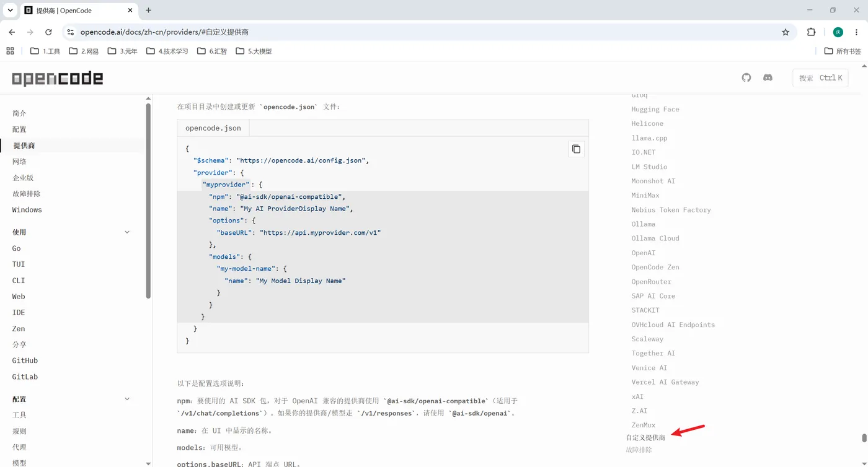Jump to OpenRouter in table of contents

point(651,282)
